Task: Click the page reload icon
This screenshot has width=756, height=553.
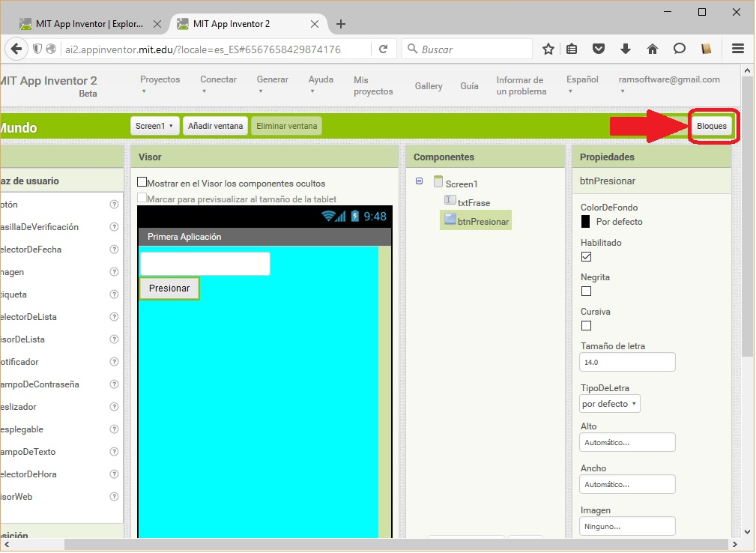Action: [383, 49]
